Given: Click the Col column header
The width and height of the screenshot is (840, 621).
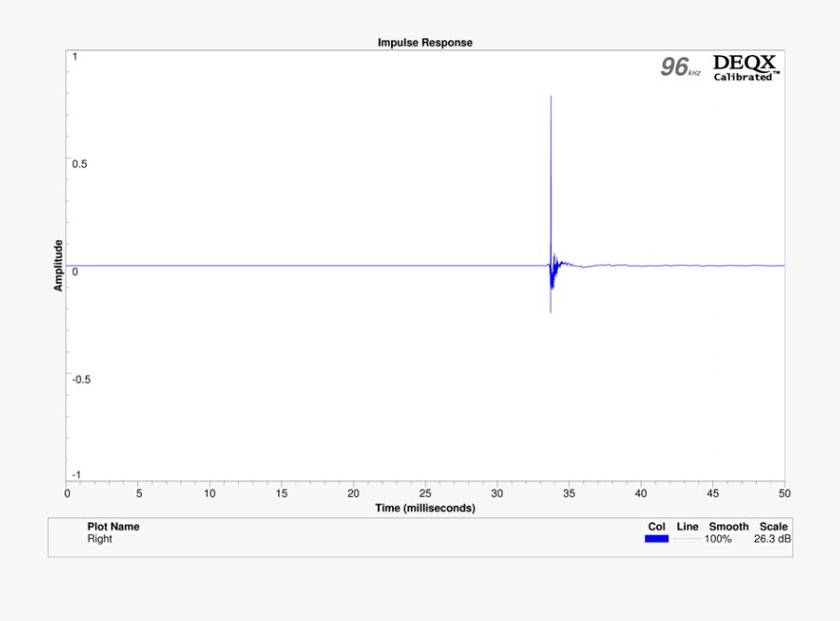Looking at the screenshot, I should [656, 527].
